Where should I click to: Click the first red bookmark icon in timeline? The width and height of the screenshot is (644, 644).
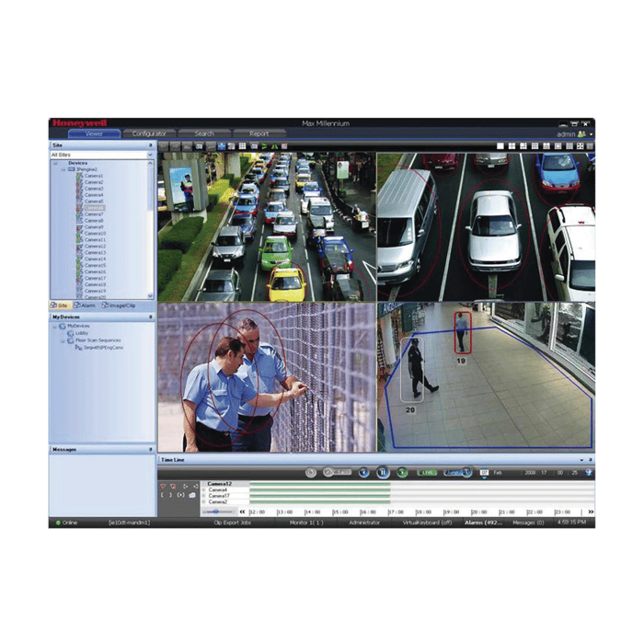tap(163, 486)
